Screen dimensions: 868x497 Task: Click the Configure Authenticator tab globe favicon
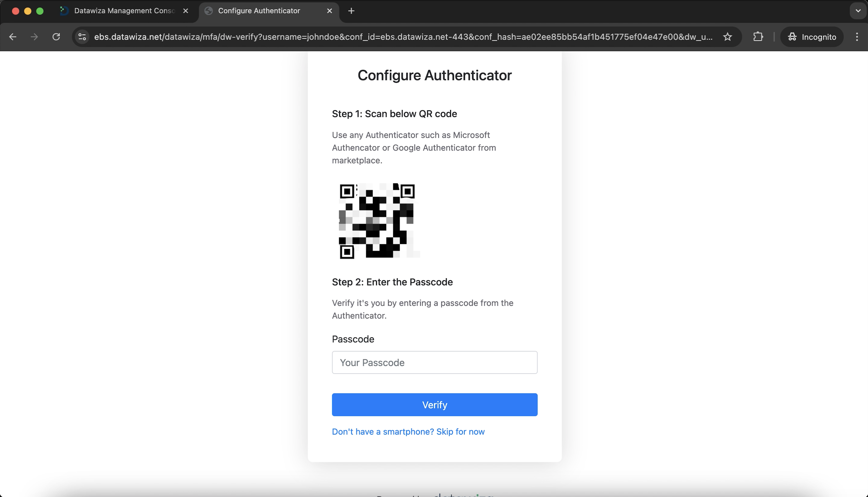208,11
